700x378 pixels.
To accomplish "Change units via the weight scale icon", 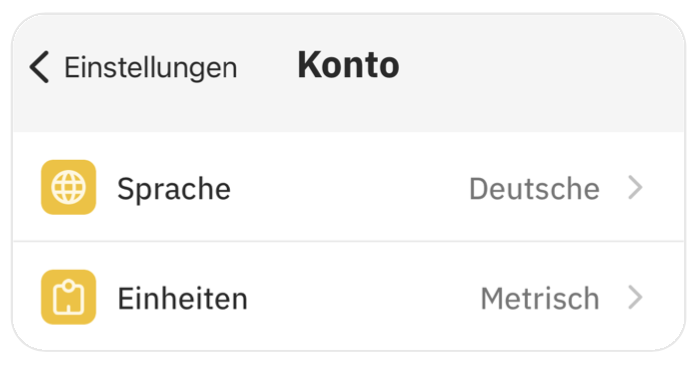I will click(x=68, y=297).
